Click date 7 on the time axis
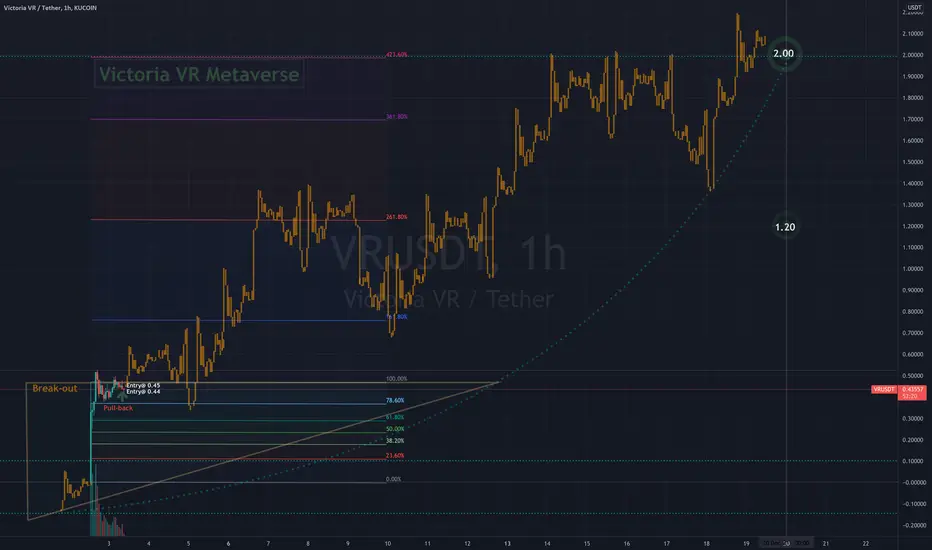Viewport: 932px width, 550px height. [x=268, y=543]
